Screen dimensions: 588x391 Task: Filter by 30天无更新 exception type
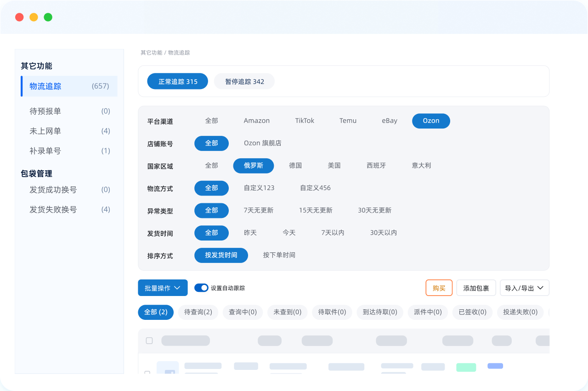[375, 211]
